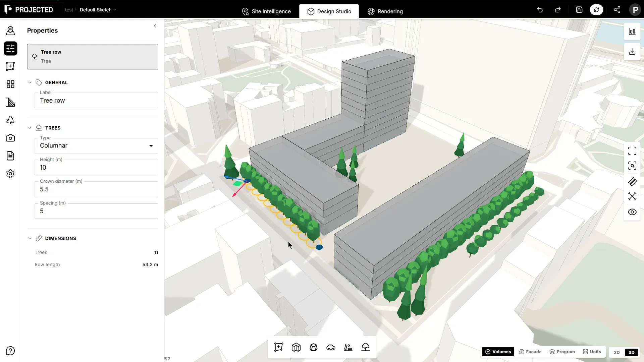The width and height of the screenshot is (644, 362).
Task: Open the grid components sidebar icon
Action: click(10, 84)
